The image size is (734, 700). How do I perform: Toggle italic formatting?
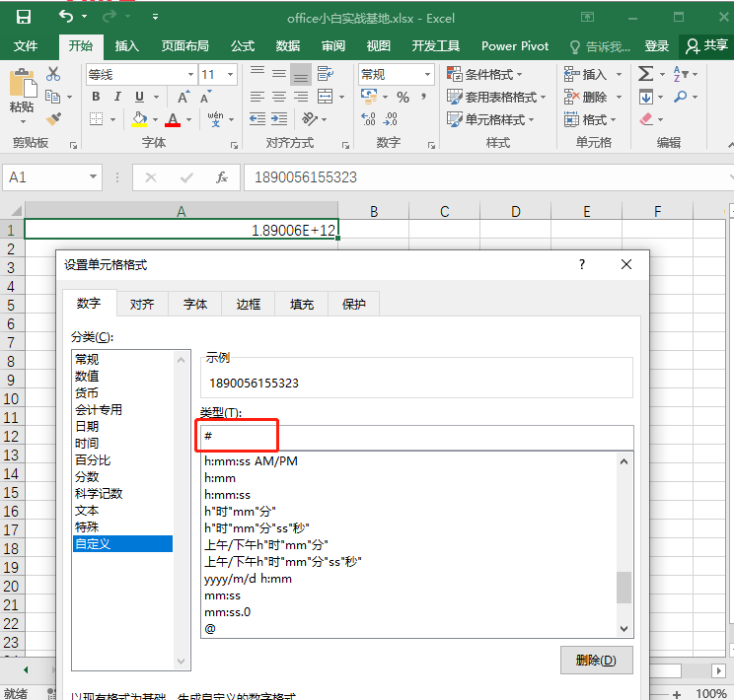coord(117,97)
